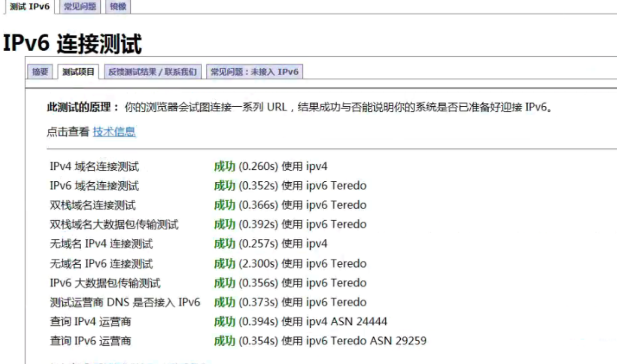This screenshot has width=617, height=364.
Task: Click the result showing 0.257s 使用 ipv4
Action: pyautogui.click(x=270, y=244)
